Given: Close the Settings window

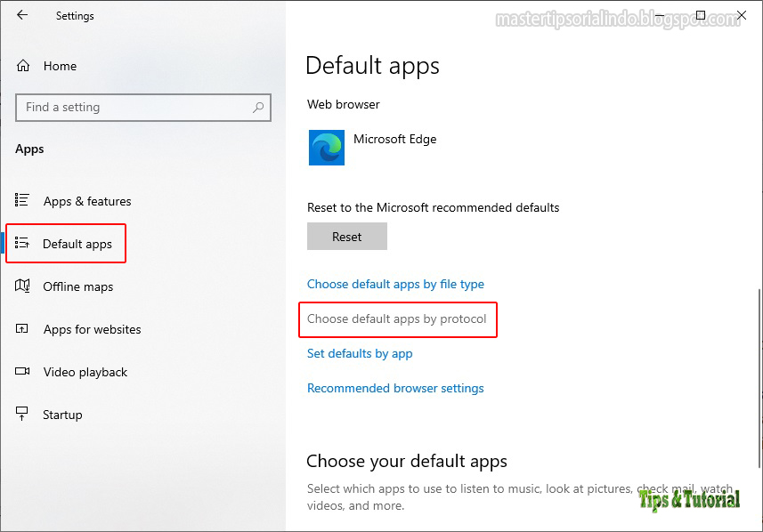Looking at the screenshot, I should click(742, 15).
